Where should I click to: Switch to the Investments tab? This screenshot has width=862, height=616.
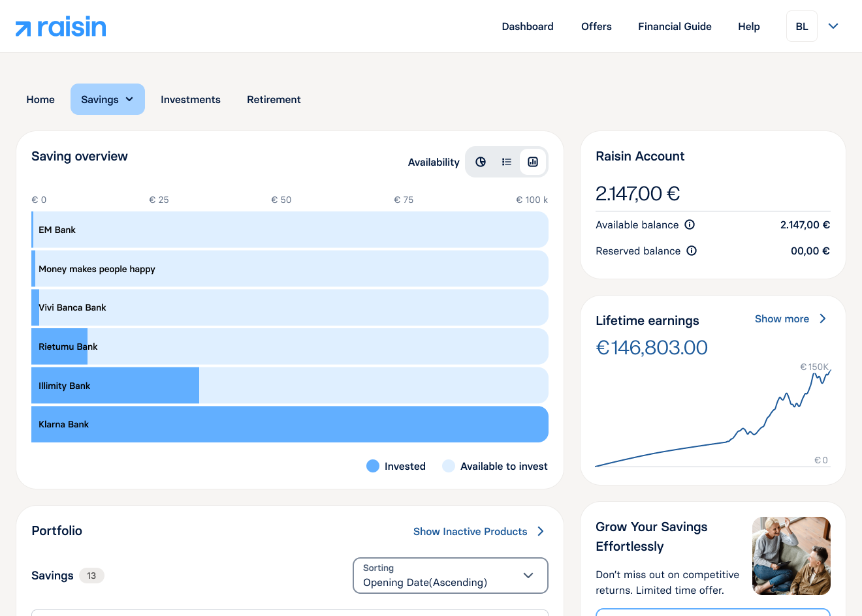click(x=191, y=99)
